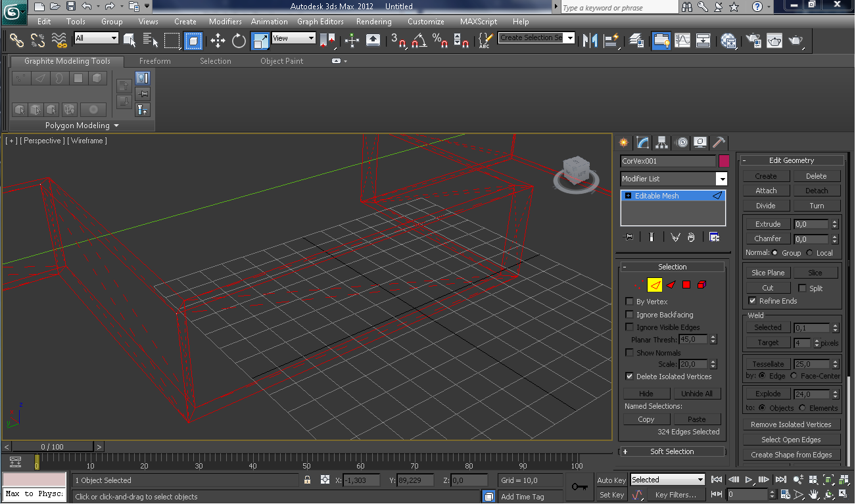This screenshot has height=504, width=856.
Task: Enable the Ignore Backfacing checkbox
Action: click(629, 315)
